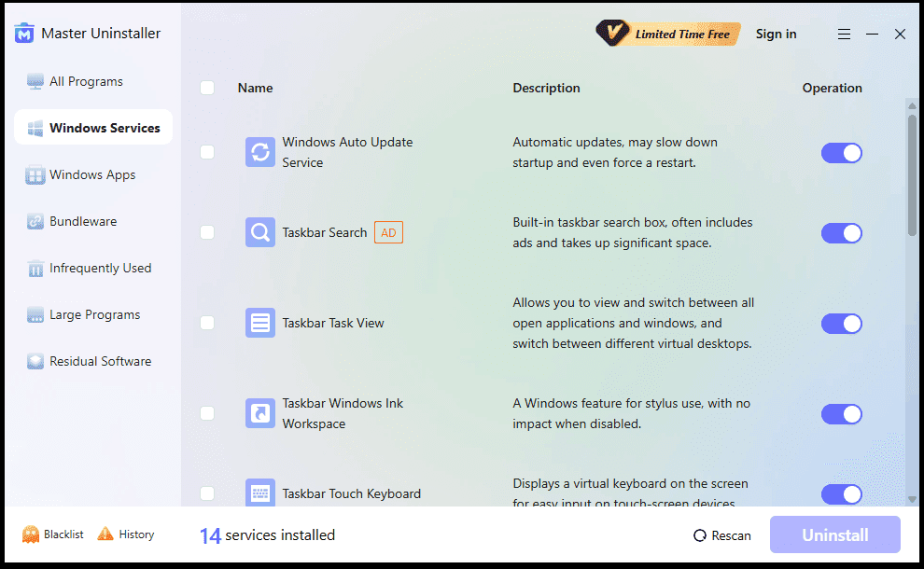Image resolution: width=924 pixels, height=569 pixels.
Task: Click the Master Uninstaller logo icon
Action: click(x=24, y=33)
